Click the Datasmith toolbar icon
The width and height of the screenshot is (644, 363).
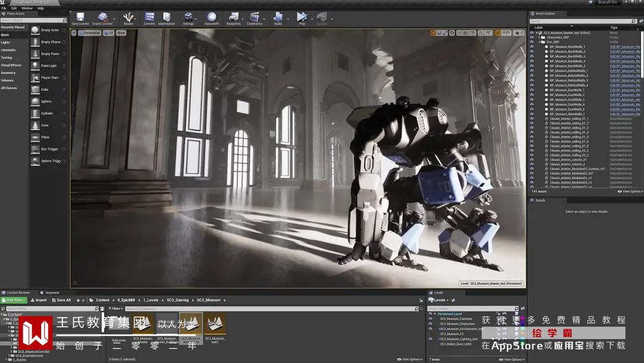pos(212,19)
